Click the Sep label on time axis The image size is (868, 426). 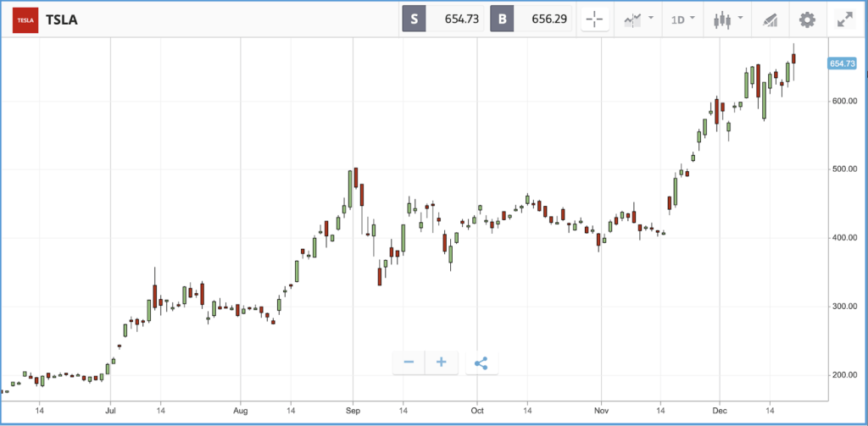(x=353, y=411)
